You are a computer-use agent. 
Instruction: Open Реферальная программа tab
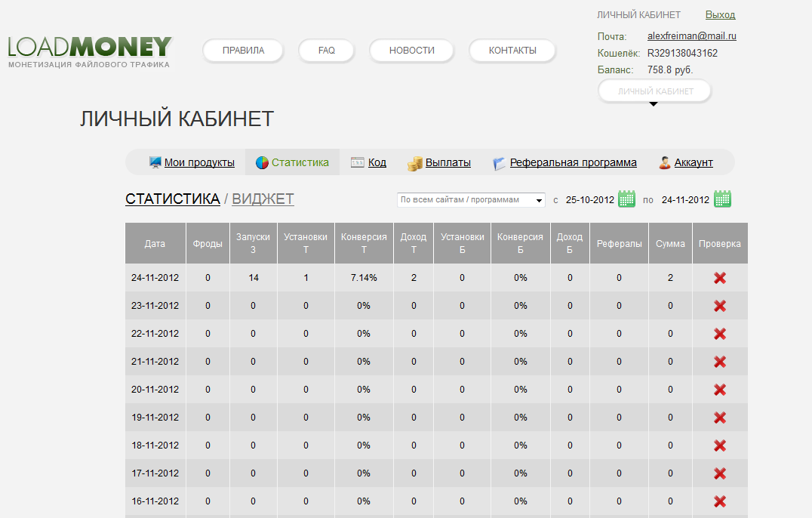574,162
